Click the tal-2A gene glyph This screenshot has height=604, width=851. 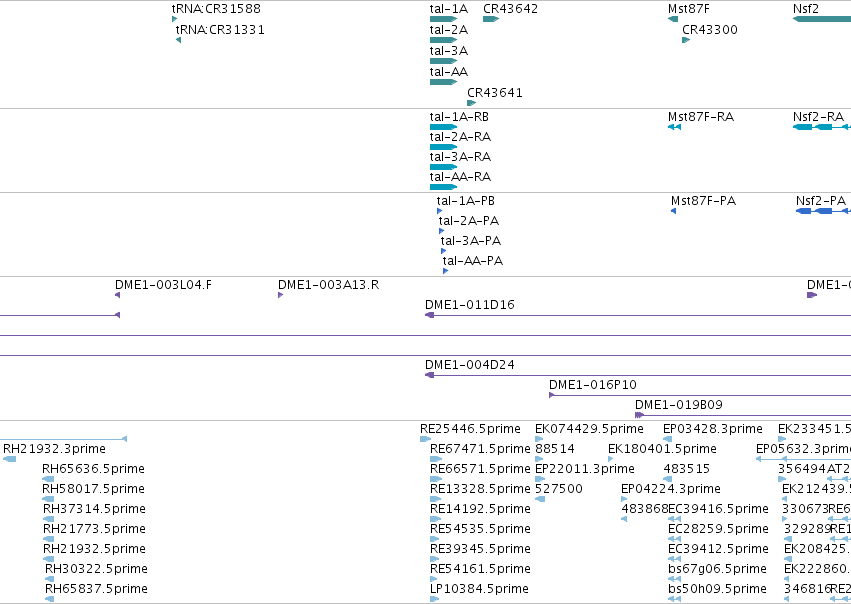443,40
